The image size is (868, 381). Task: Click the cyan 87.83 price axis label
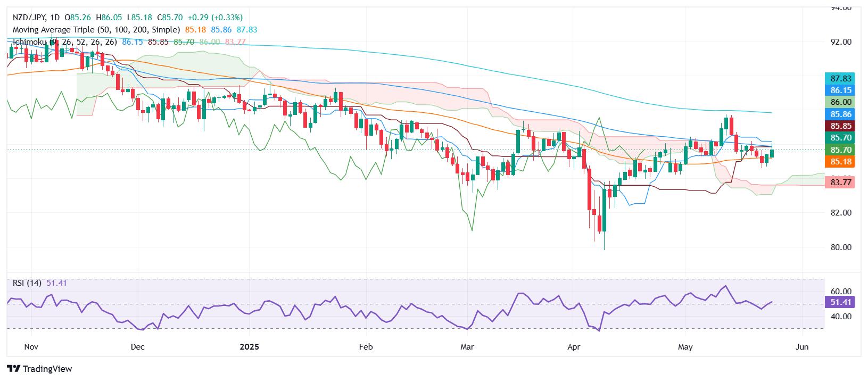pos(839,78)
